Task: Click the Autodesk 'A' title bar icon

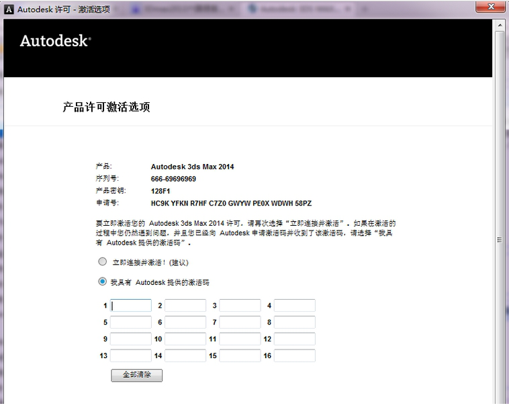Action: pos(9,9)
